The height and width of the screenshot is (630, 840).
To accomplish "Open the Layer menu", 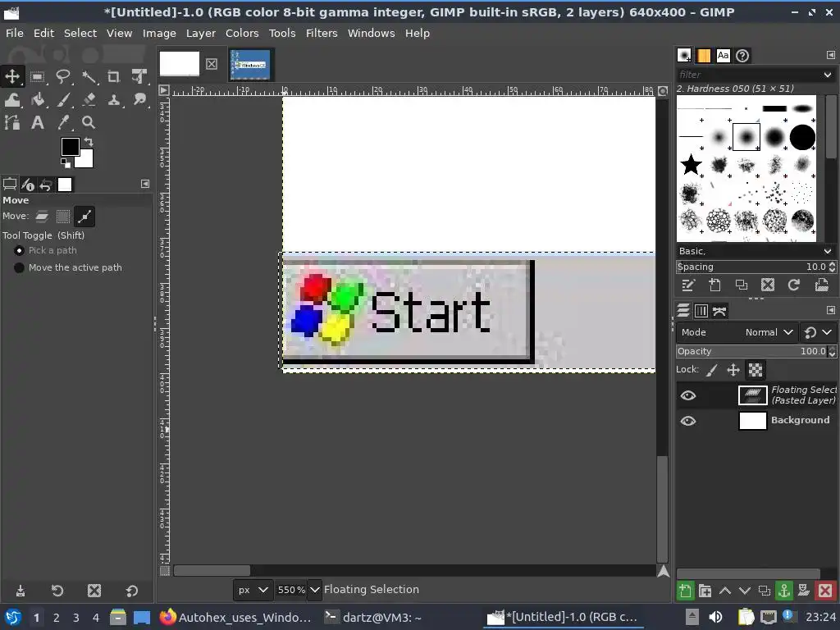I will [200, 33].
